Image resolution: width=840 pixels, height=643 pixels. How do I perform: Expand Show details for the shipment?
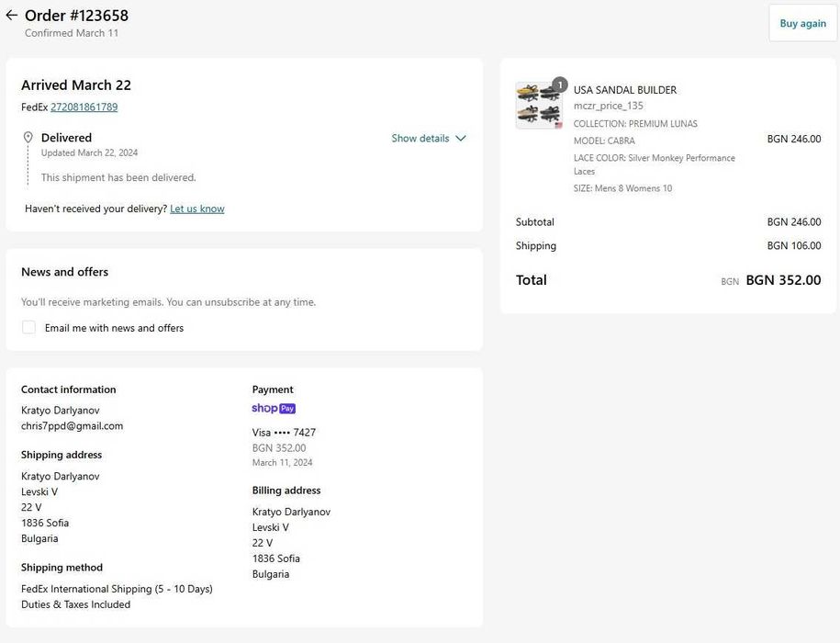point(429,139)
